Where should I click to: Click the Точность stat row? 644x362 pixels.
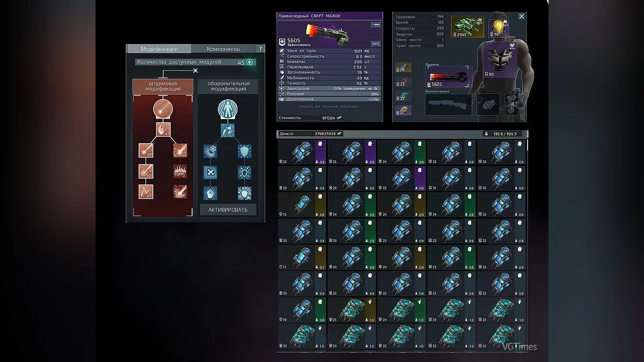(x=330, y=83)
